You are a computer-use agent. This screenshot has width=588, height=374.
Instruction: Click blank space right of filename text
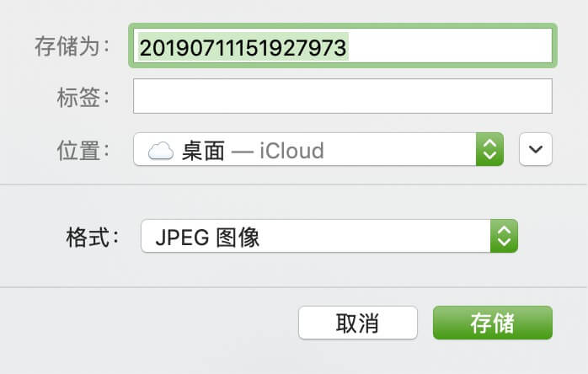click(450, 46)
